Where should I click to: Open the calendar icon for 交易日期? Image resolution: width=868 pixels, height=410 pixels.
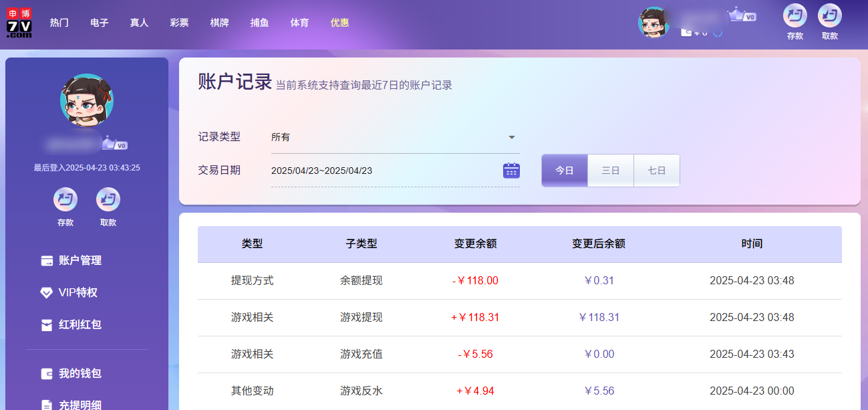(511, 171)
